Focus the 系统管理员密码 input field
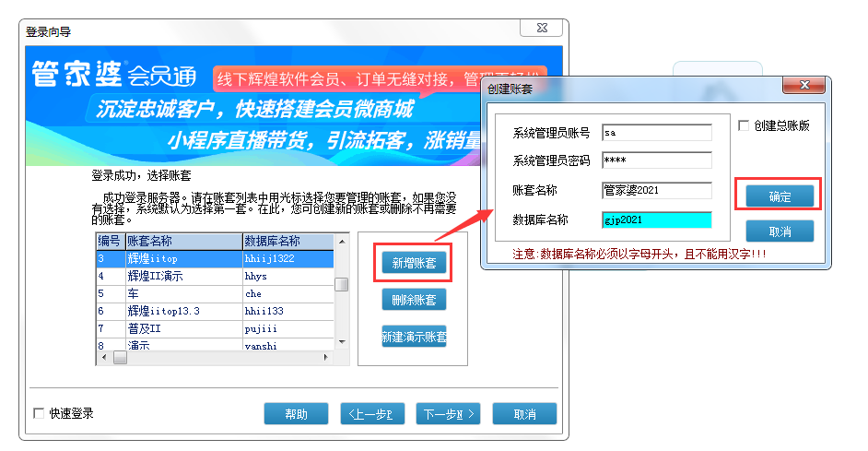 [657, 160]
